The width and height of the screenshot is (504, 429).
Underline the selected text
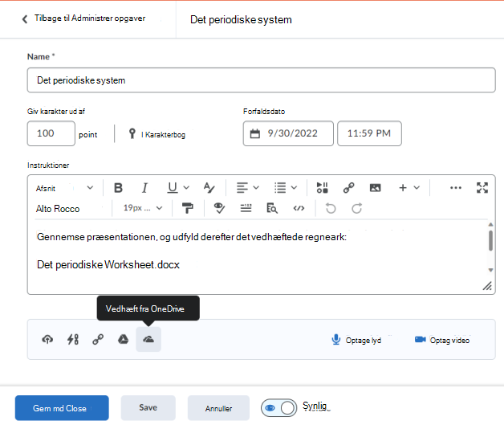click(x=173, y=188)
